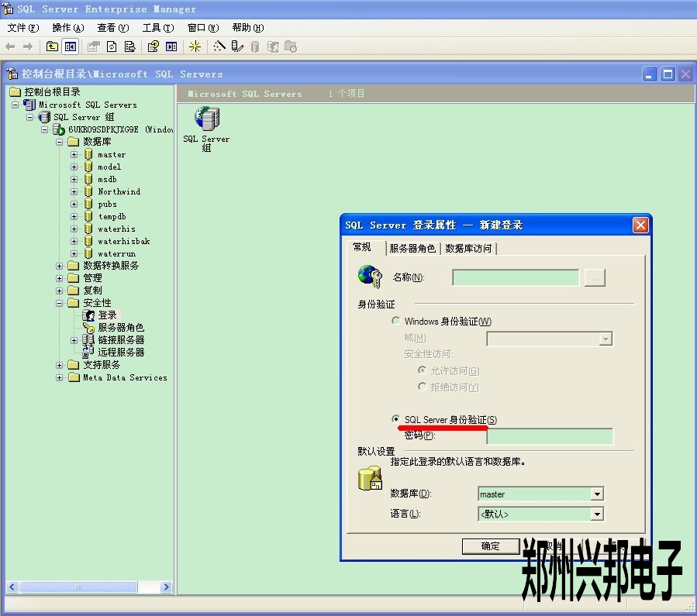
Task: Open the SQL Server 组 icon in right pane
Action: 206,119
